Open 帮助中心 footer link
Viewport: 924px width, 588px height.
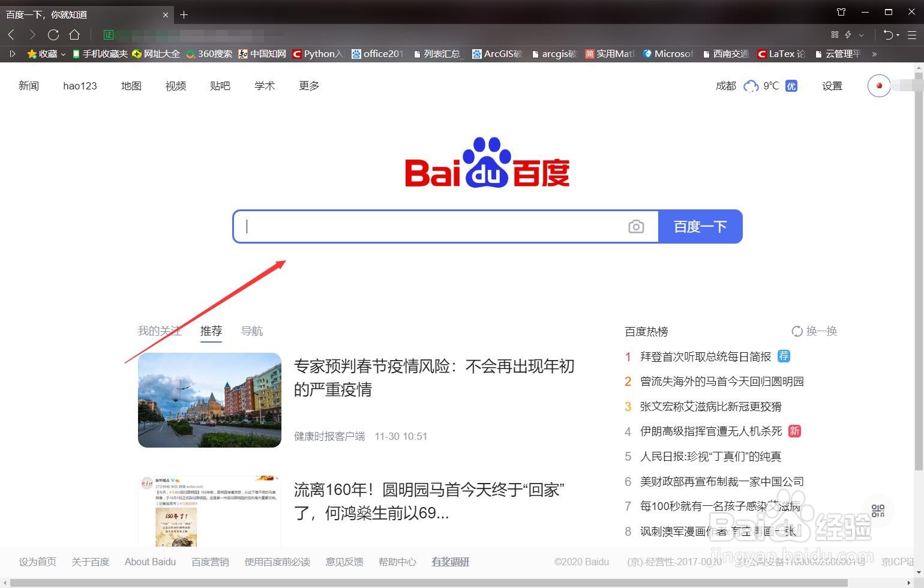tap(397, 562)
